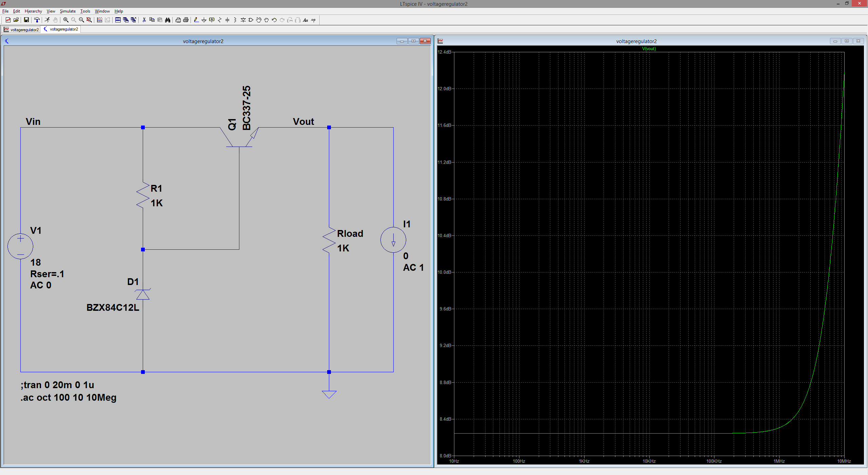Click the Vout net label

tap(303, 121)
